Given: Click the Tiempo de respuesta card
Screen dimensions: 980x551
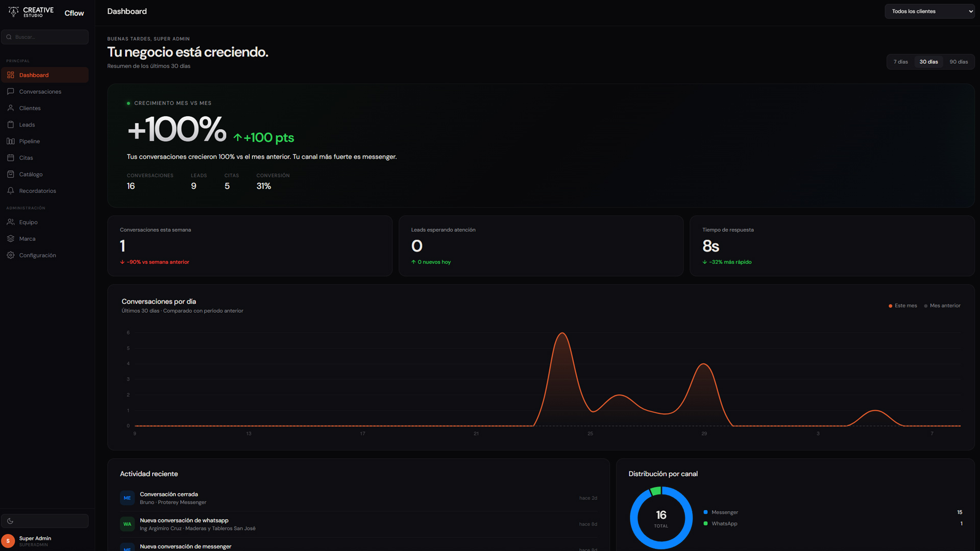Looking at the screenshot, I should (x=832, y=246).
